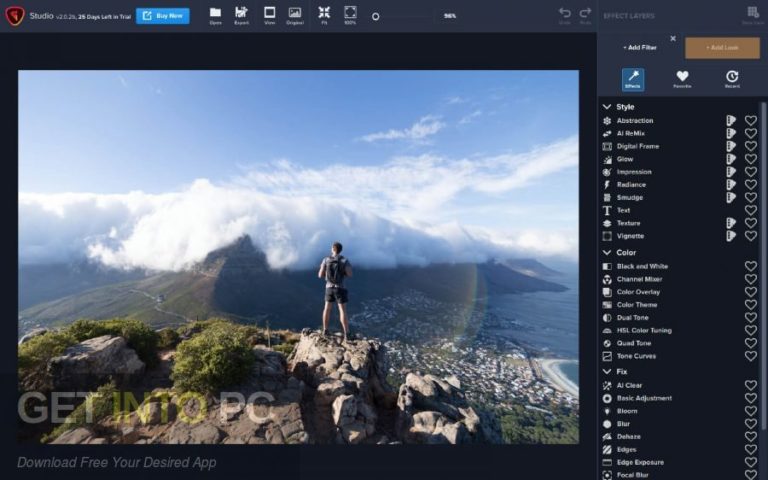Collapse the Style category
The height and width of the screenshot is (480, 768).
click(607, 107)
